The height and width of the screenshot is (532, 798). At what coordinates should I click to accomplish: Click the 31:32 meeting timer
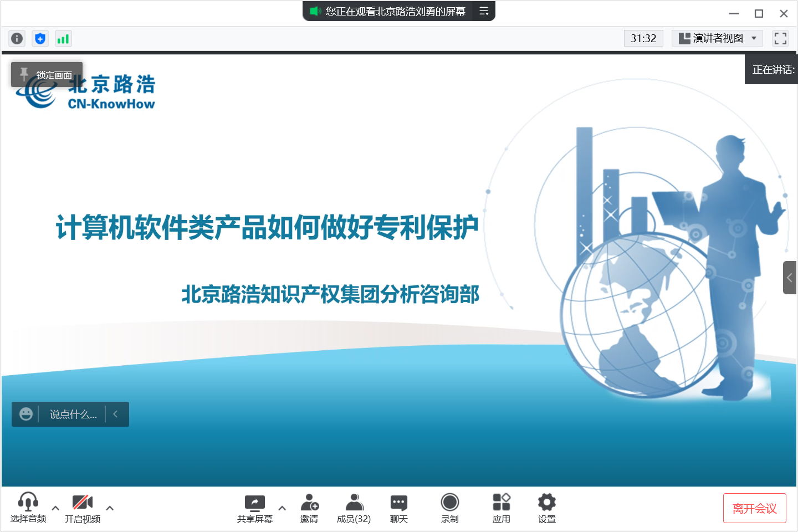643,38
